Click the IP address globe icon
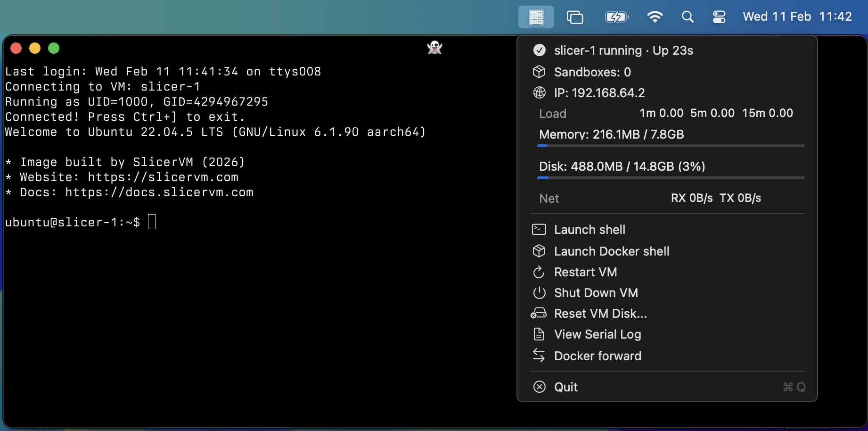Image resolution: width=868 pixels, height=431 pixels. pyautogui.click(x=539, y=92)
